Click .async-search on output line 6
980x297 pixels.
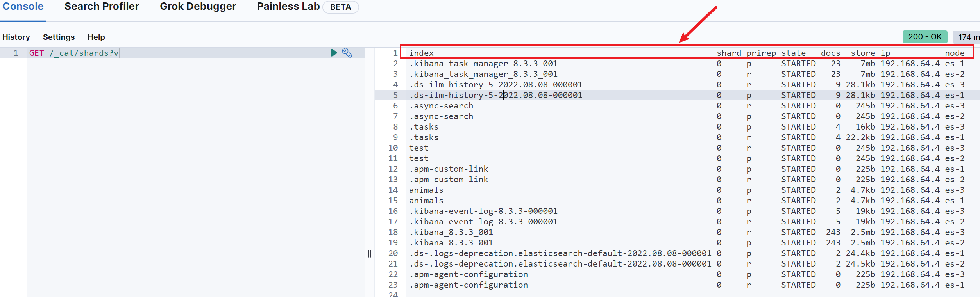pyautogui.click(x=441, y=106)
